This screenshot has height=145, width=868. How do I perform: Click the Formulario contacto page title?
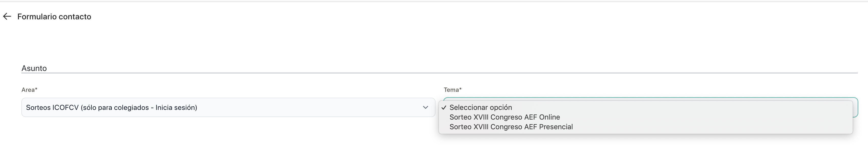coord(54,17)
